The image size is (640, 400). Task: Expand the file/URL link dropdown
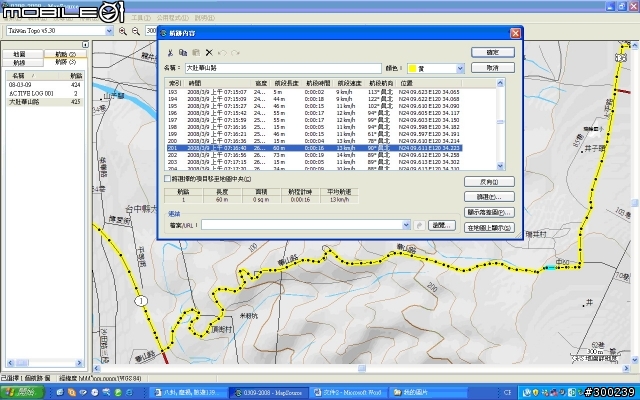[x=408, y=225]
